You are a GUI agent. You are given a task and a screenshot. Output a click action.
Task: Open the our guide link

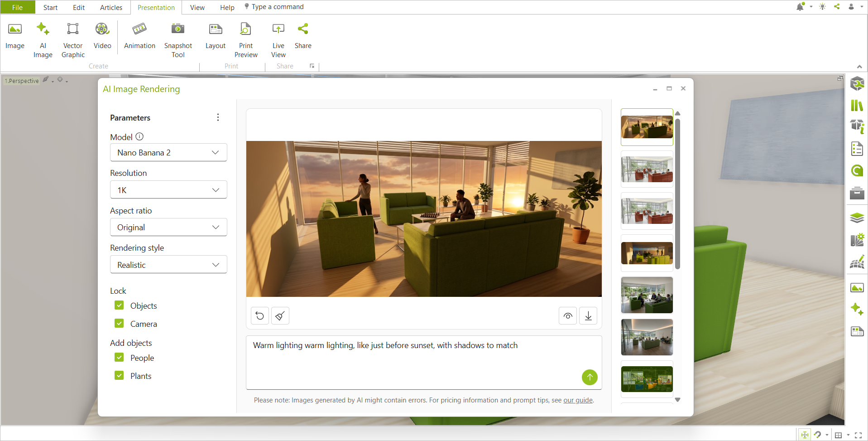[x=578, y=400]
